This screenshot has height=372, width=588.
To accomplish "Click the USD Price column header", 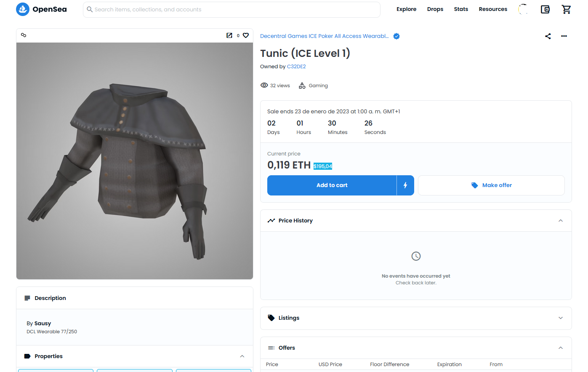I will tap(330, 364).
